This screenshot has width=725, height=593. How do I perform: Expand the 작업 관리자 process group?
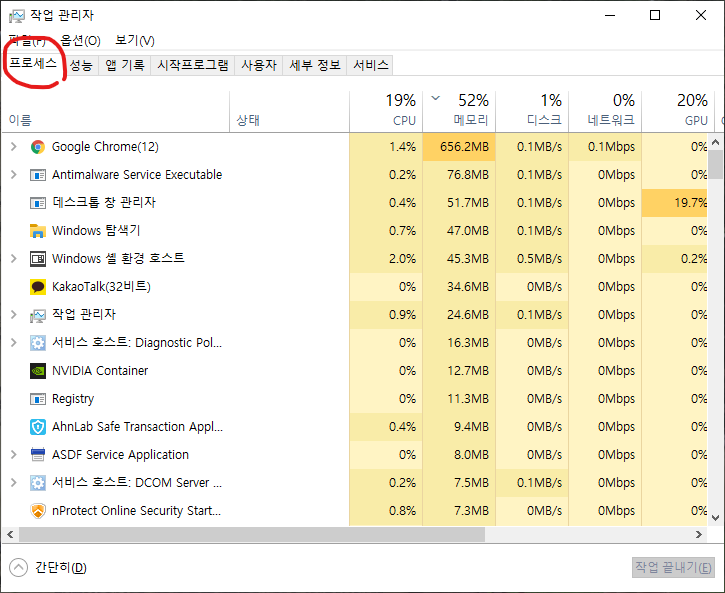(14, 315)
